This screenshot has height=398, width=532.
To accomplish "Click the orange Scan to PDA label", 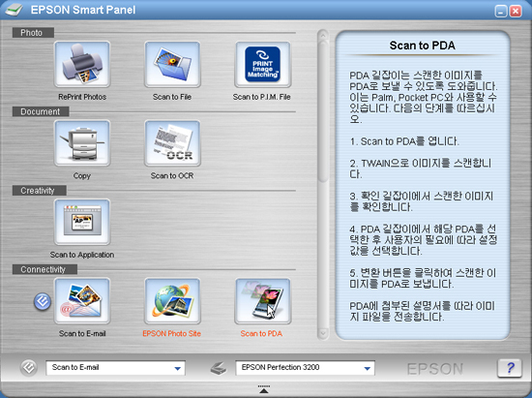I will coord(261,333).
